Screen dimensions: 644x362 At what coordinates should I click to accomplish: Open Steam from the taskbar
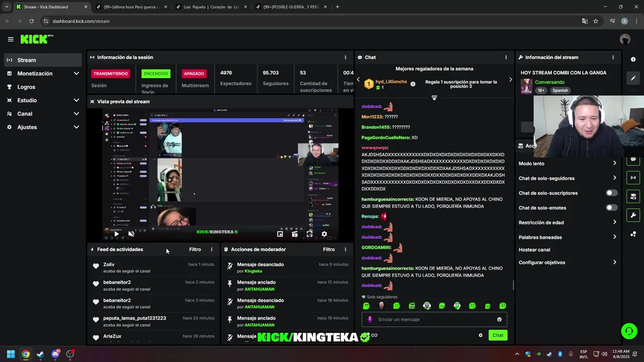point(40,354)
